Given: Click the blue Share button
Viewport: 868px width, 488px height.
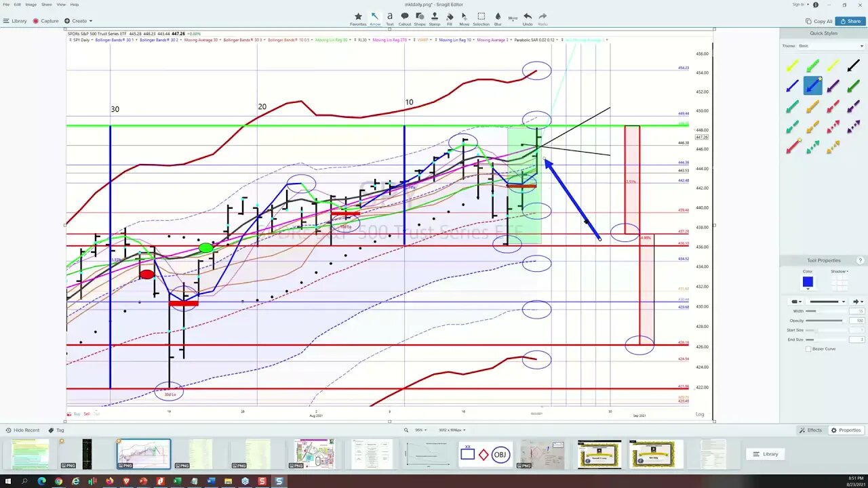Looking at the screenshot, I should [850, 21].
